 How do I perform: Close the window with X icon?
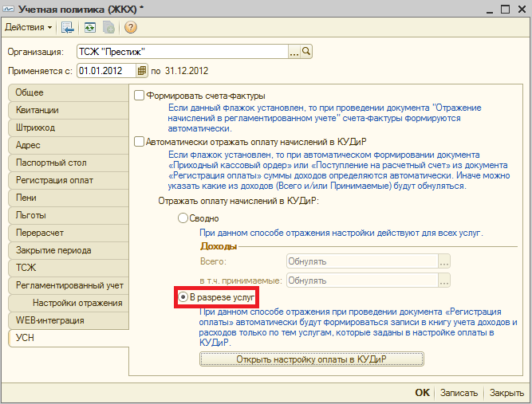pos(522,10)
